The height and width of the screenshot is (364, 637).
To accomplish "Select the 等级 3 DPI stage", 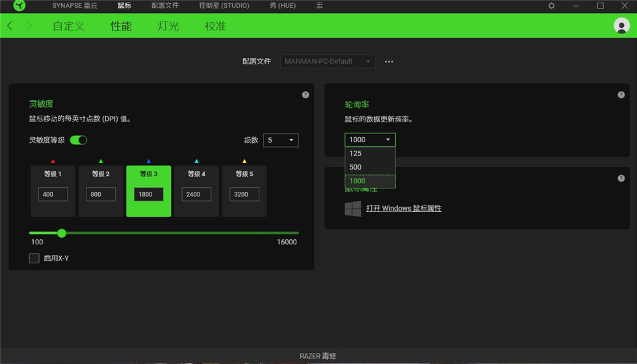I will click(x=149, y=191).
